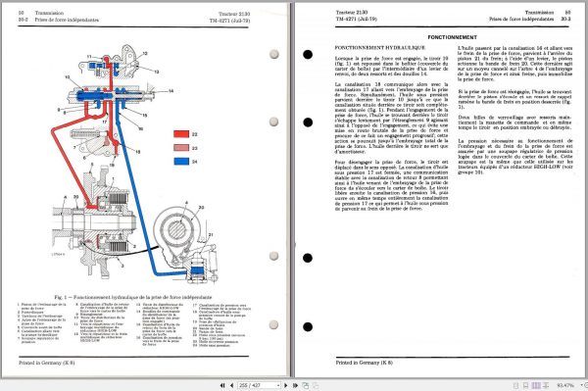Go forward to the next view
The width and height of the screenshot is (588, 391).
[316, 385]
